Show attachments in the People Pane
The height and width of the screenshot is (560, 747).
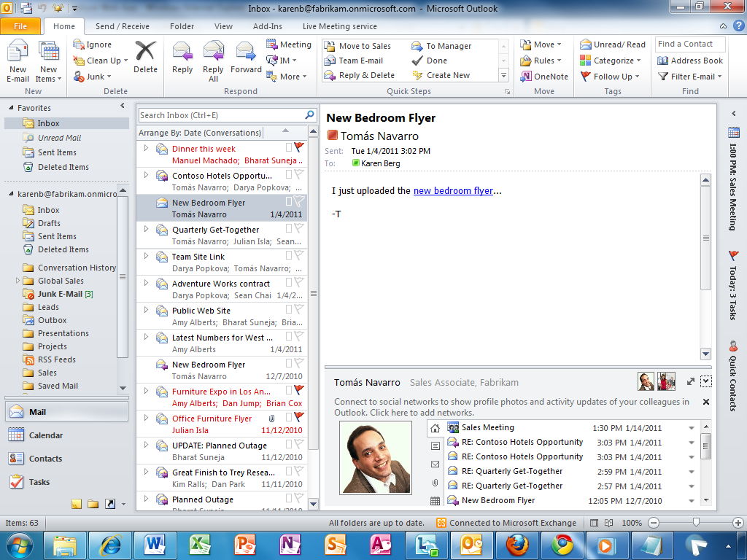click(435, 483)
